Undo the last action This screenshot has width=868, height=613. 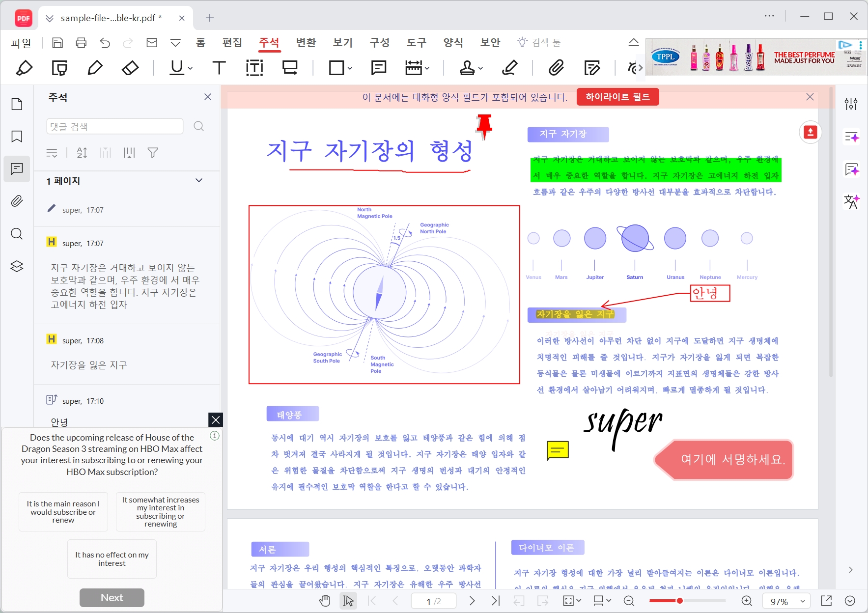point(105,43)
